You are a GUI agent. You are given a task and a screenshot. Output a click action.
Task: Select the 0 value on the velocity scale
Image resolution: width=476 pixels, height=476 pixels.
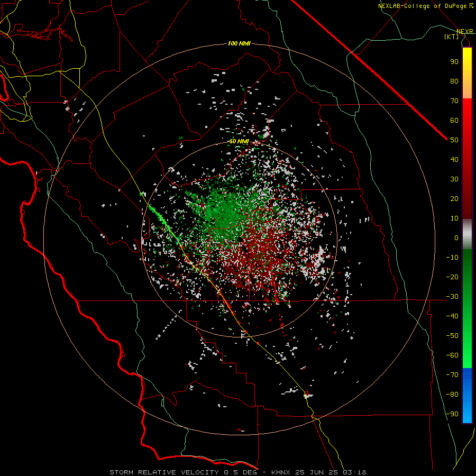click(456, 237)
